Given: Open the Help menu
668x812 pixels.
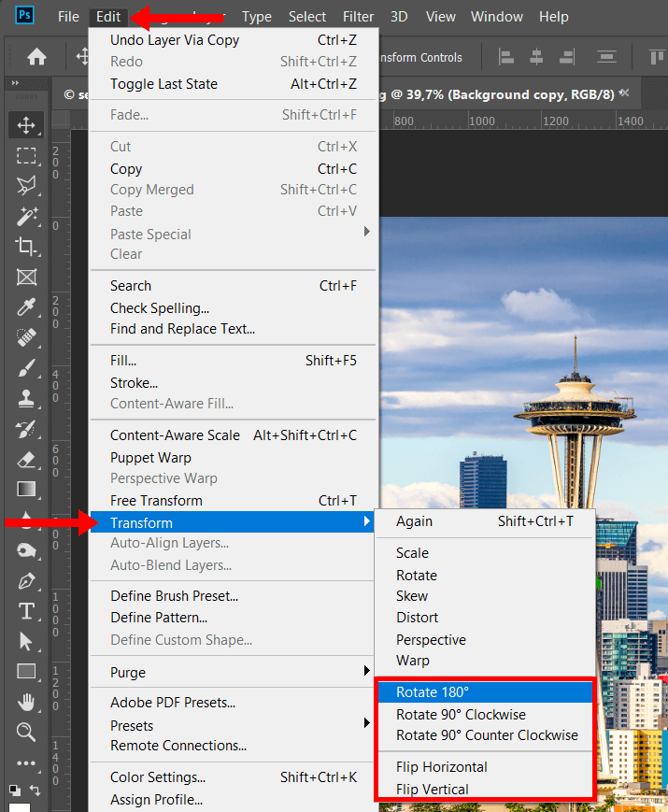Looking at the screenshot, I should click(554, 17).
